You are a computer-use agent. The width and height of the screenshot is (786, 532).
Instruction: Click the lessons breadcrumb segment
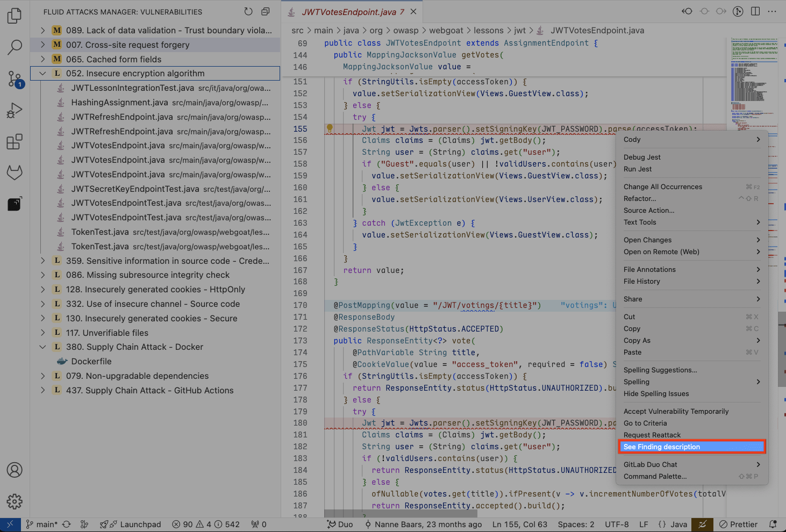(x=488, y=31)
